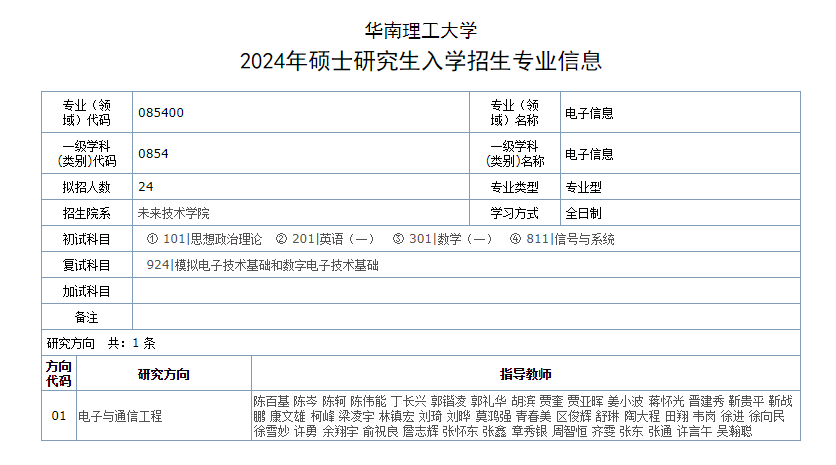
Task: Click the 备注 label cell
Action: pos(87,317)
